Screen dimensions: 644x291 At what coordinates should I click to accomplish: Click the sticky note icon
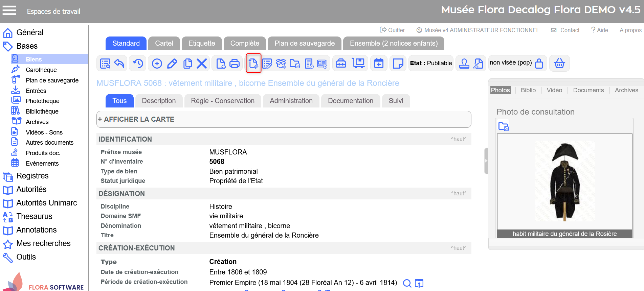[398, 64]
